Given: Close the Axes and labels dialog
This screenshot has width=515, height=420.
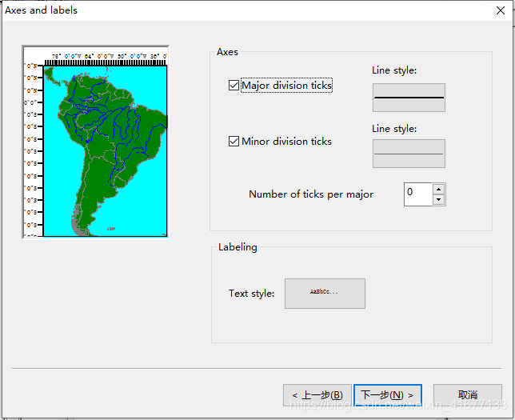Looking at the screenshot, I should pos(501,10).
